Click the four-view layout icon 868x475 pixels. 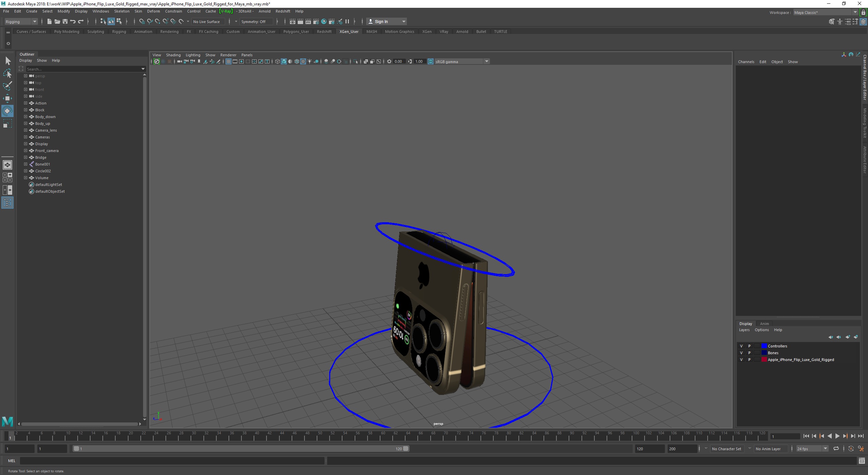pyautogui.click(x=7, y=177)
